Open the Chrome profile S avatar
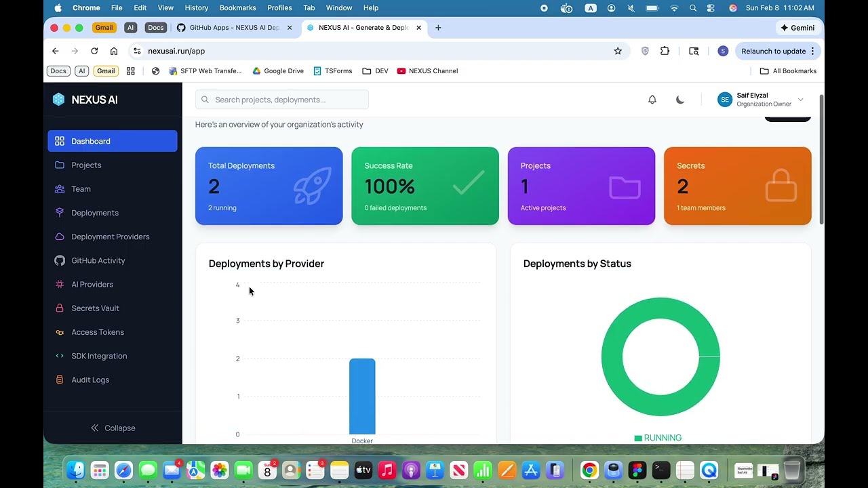Image resolution: width=868 pixels, height=488 pixels. (723, 51)
